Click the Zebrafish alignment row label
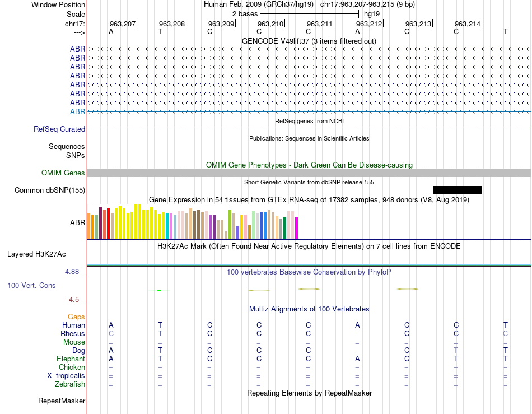This screenshot has height=414, width=532. pyautogui.click(x=70, y=384)
